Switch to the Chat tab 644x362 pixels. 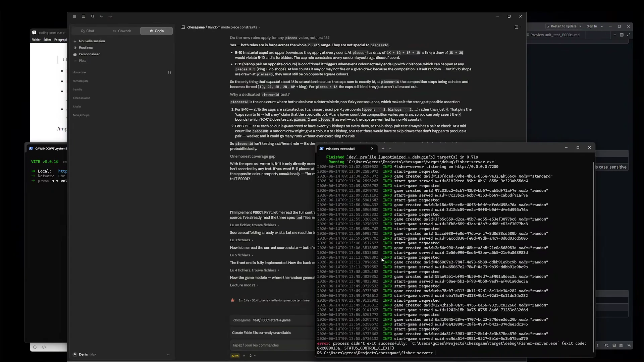[88, 31]
